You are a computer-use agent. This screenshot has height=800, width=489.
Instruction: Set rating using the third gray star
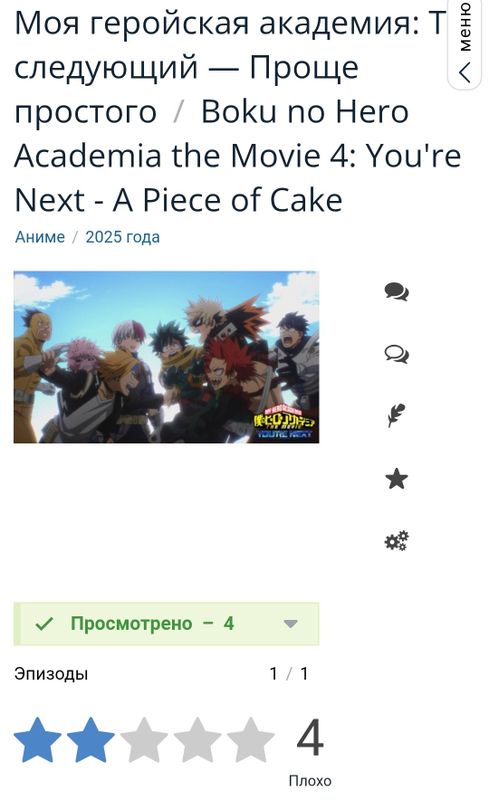click(144, 739)
